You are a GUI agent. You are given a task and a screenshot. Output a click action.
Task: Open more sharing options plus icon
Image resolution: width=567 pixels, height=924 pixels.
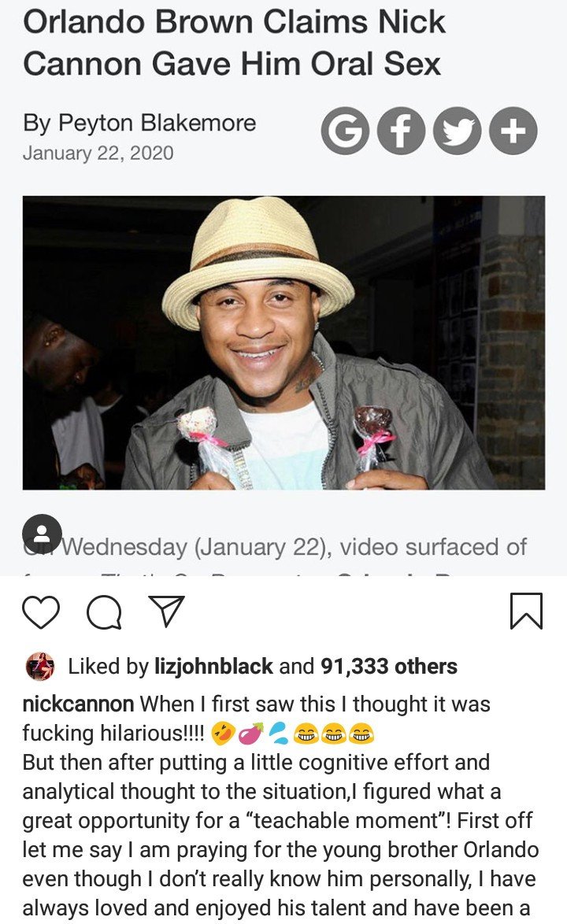513,131
